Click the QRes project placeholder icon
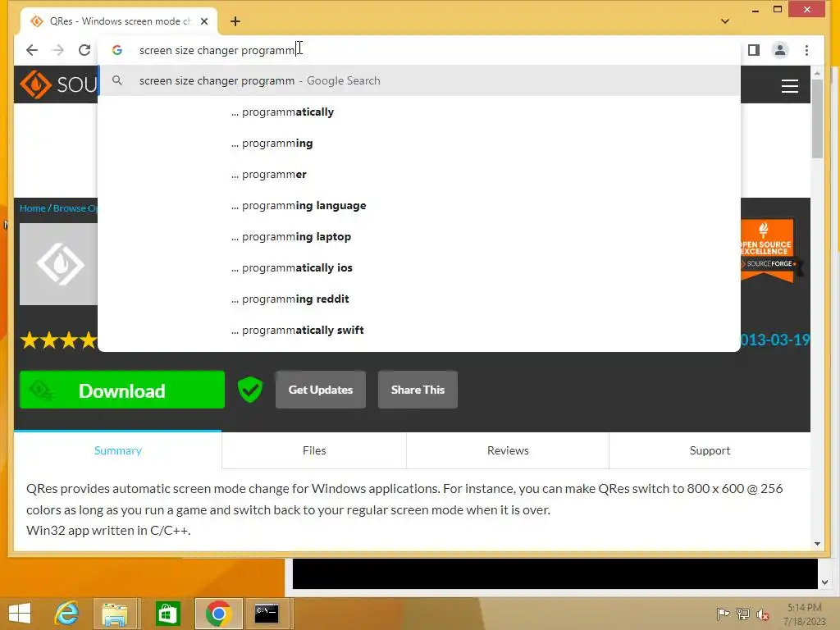The width and height of the screenshot is (840, 630). (x=59, y=264)
